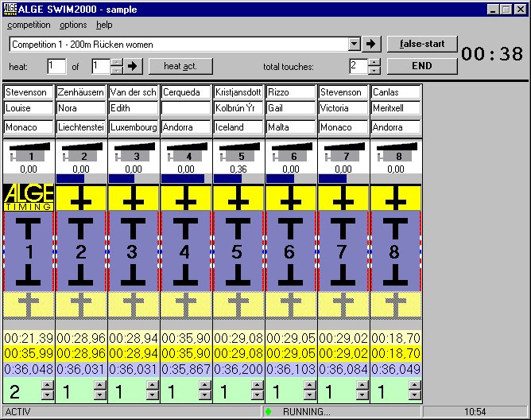Click lane 4 blue progress bar
Image resolution: width=531 pixels, height=420 pixels.
tap(183, 179)
